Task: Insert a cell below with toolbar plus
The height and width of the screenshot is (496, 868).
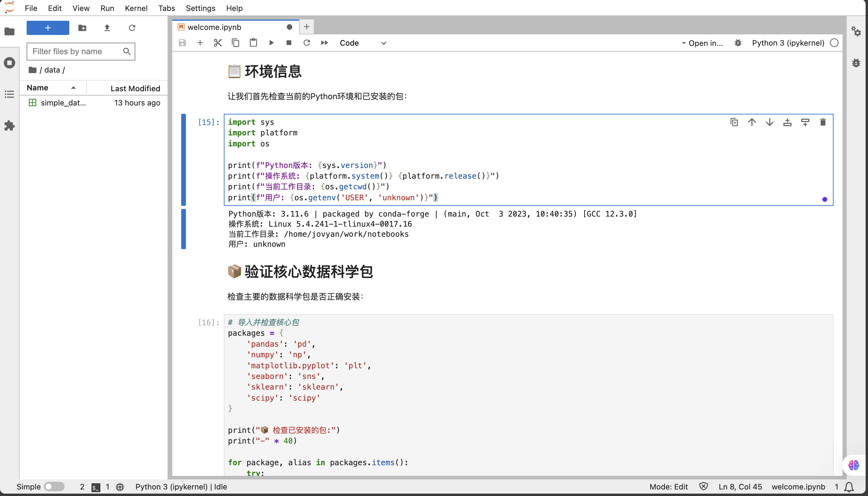Action: (x=200, y=43)
